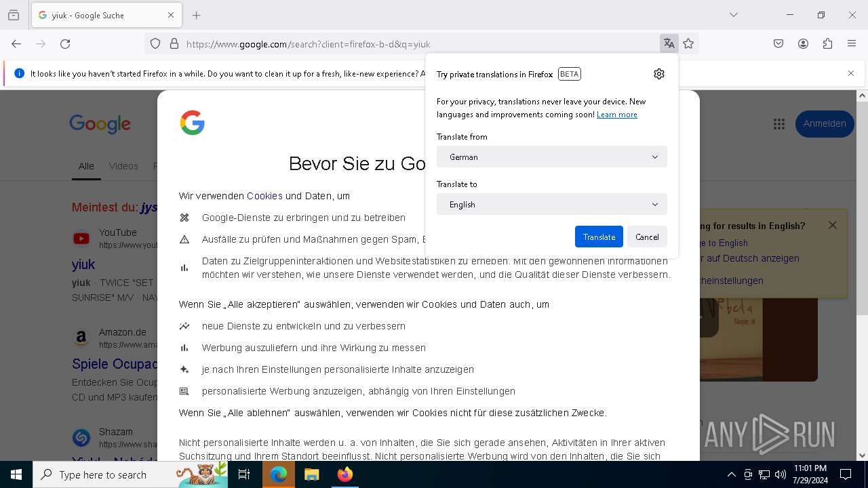This screenshot has width=868, height=488.
Task: Reload the current page
Action: 65,43
